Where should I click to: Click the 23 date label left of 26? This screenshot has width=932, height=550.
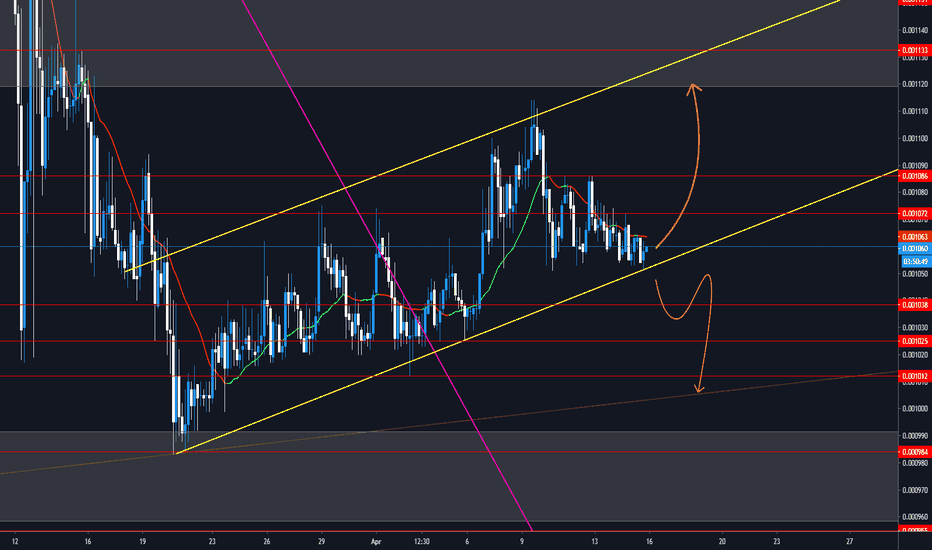point(212,542)
